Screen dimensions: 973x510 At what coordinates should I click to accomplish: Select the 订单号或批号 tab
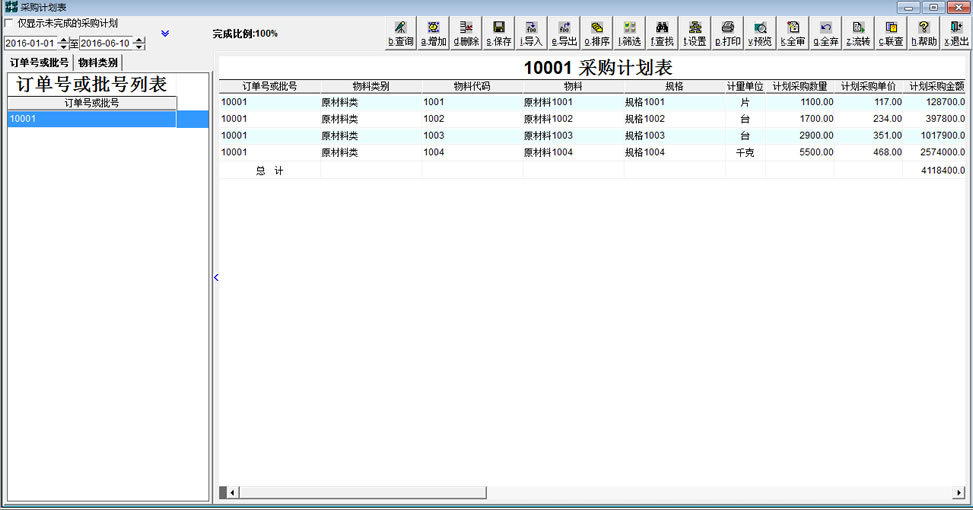coord(39,63)
